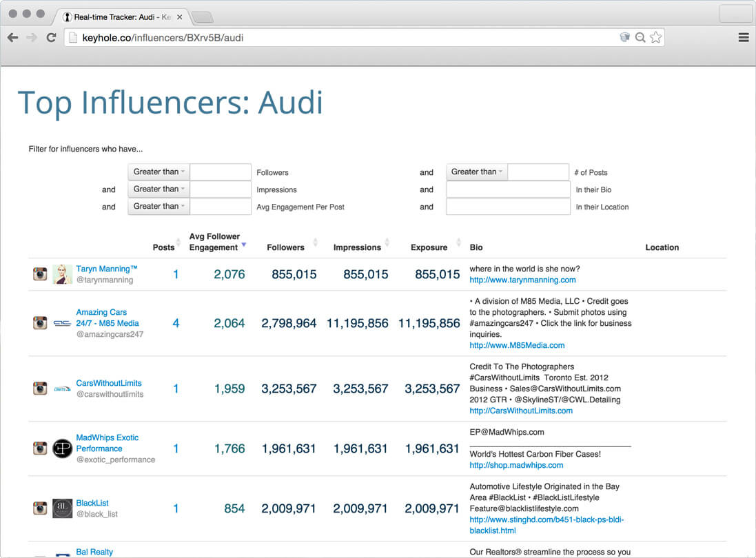Click post count 1 for MadWhips
The image size is (756, 558).
coord(176,449)
